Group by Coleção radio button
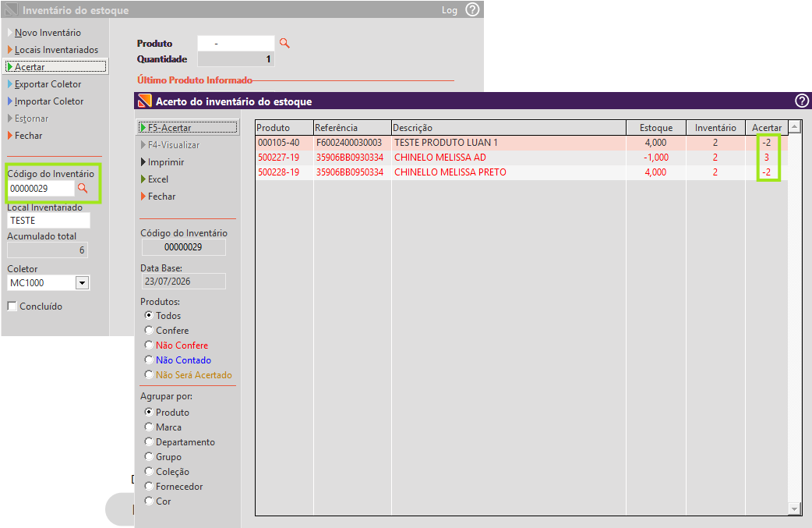This screenshot has width=812, height=528. (149, 471)
